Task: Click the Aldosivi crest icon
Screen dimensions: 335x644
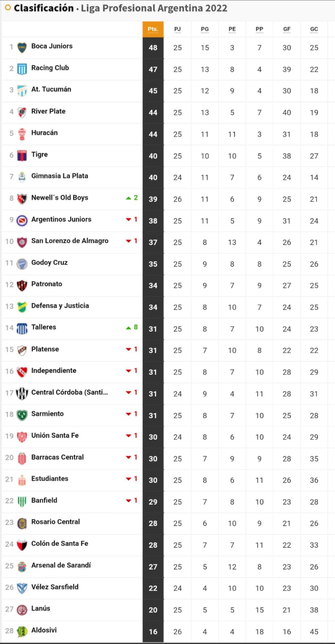Action: [x=22, y=631]
